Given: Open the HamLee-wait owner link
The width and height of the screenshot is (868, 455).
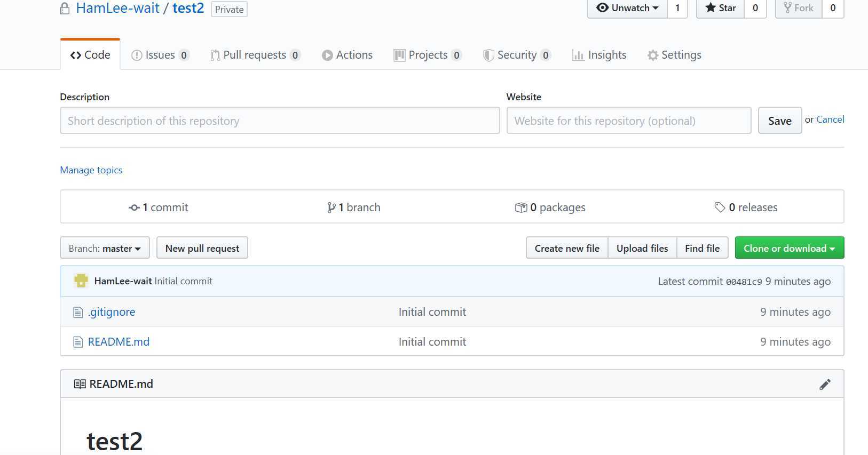Looking at the screenshot, I should [118, 8].
